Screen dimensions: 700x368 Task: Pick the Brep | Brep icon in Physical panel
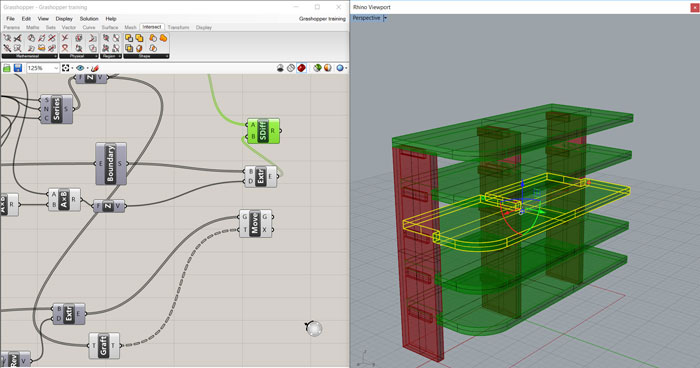coord(79,38)
